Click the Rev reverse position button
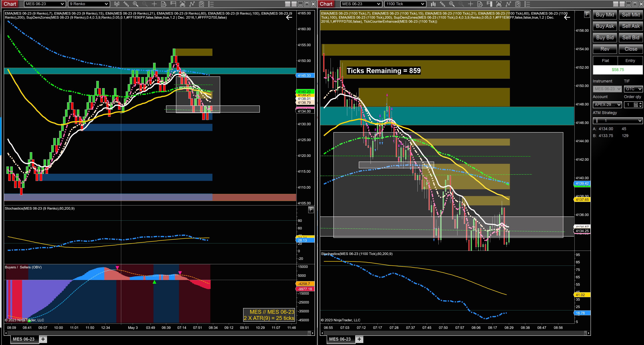Screen dimensions: 644x345 [x=605, y=49]
